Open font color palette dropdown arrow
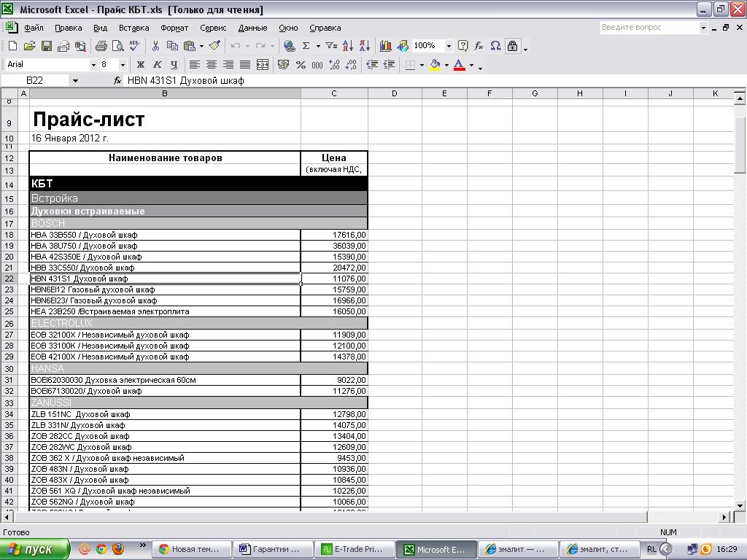The height and width of the screenshot is (560, 747). [x=471, y=65]
